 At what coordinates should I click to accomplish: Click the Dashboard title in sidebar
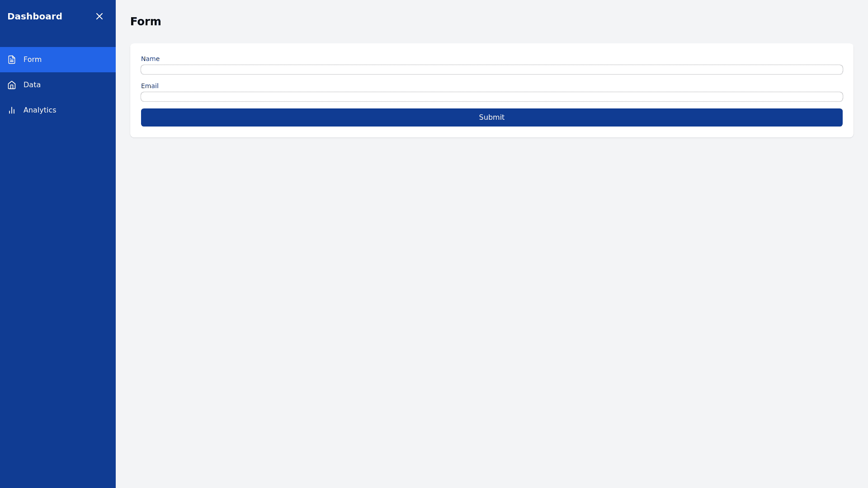35,16
